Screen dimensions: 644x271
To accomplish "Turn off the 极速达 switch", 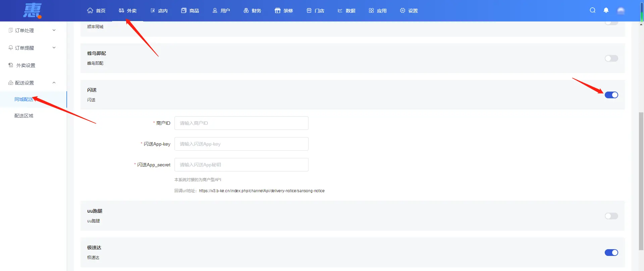I will pyautogui.click(x=611, y=253).
